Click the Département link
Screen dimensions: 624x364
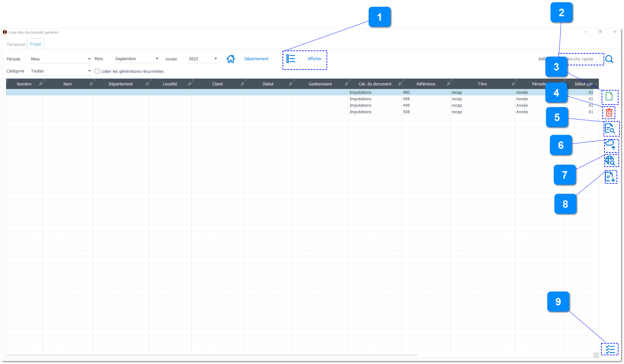(256, 59)
